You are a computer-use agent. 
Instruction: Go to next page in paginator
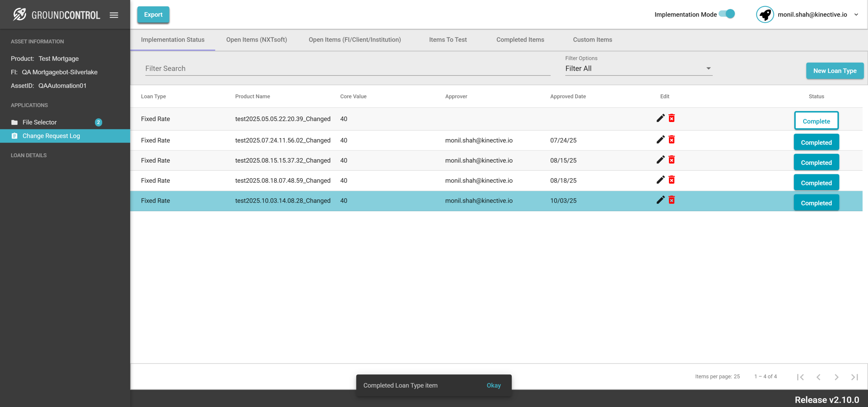click(x=836, y=377)
